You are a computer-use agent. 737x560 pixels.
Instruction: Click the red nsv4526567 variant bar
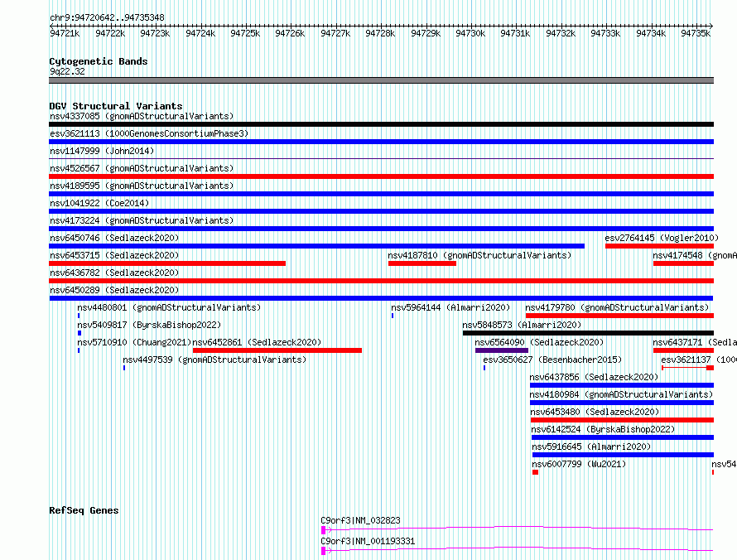click(381, 176)
